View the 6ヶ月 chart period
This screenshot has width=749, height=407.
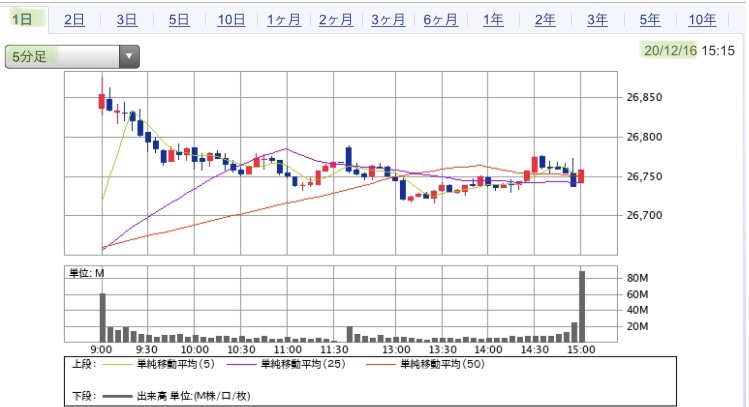click(440, 20)
